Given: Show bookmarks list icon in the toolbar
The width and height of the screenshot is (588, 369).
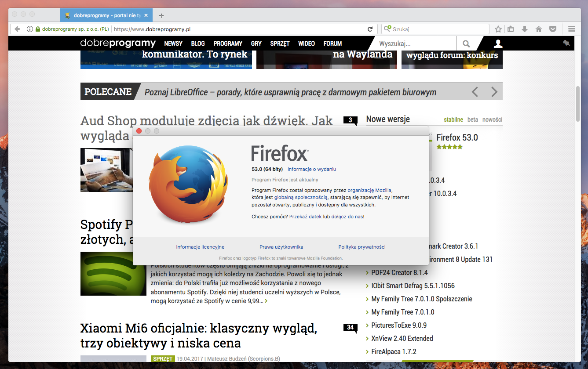Looking at the screenshot, I should click(511, 29).
